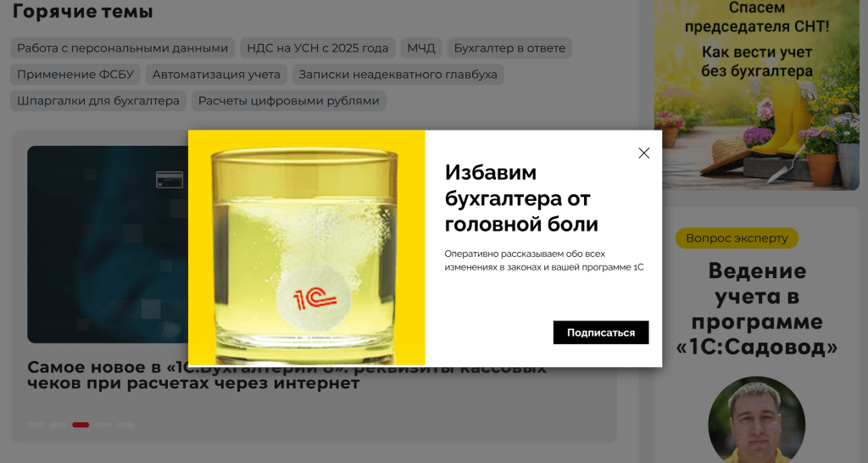Image resolution: width=868 pixels, height=463 pixels.
Task: Select the Применение ФСБУ tag
Action: [75, 75]
